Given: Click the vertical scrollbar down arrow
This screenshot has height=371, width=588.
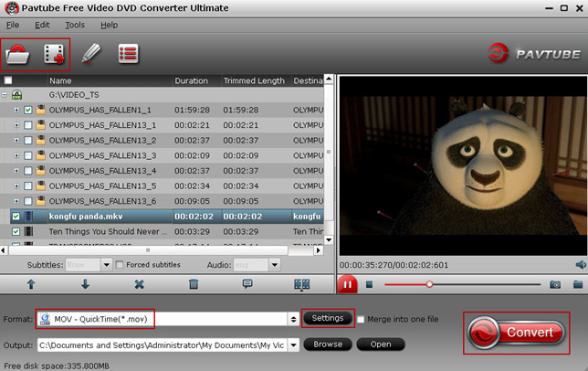Looking at the screenshot, I should tap(329, 239).
